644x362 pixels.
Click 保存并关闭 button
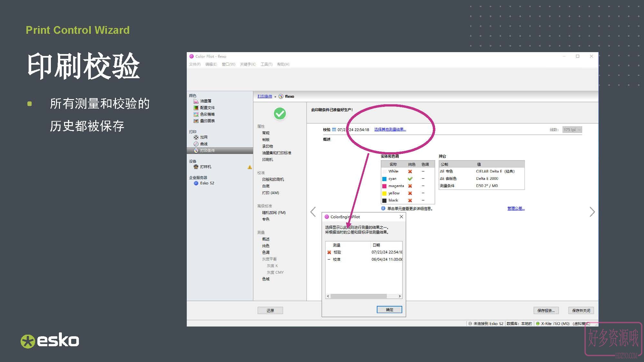coord(581,311)
